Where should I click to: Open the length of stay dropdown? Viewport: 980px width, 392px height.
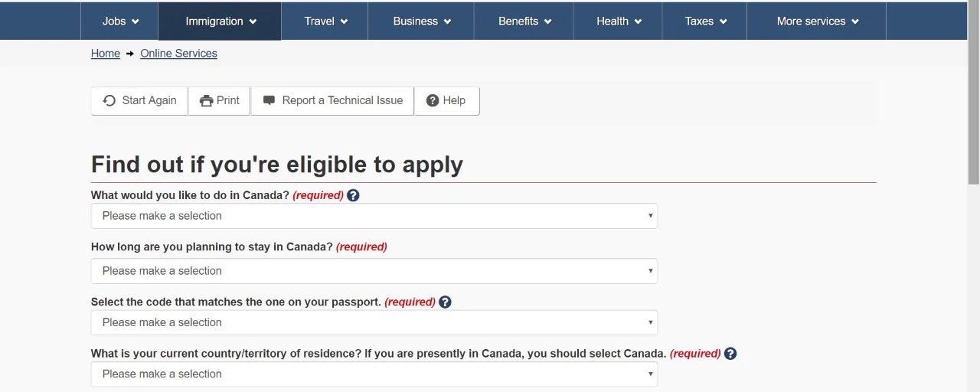[374, 271]
